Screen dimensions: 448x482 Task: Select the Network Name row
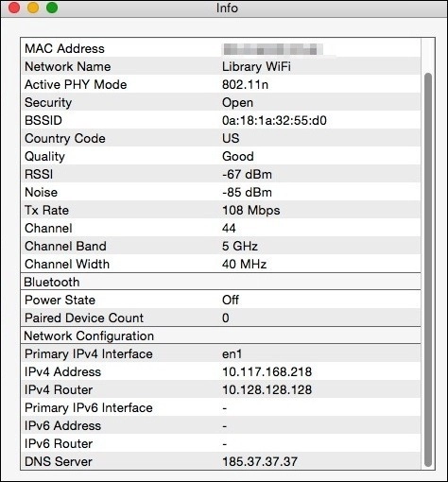pos(221,66)
